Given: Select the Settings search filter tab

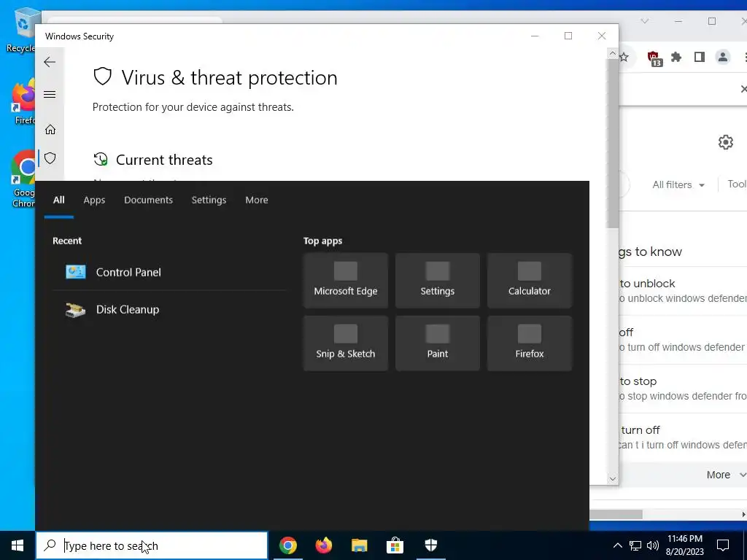Looking at the screenshot, I should coord(209,200).
